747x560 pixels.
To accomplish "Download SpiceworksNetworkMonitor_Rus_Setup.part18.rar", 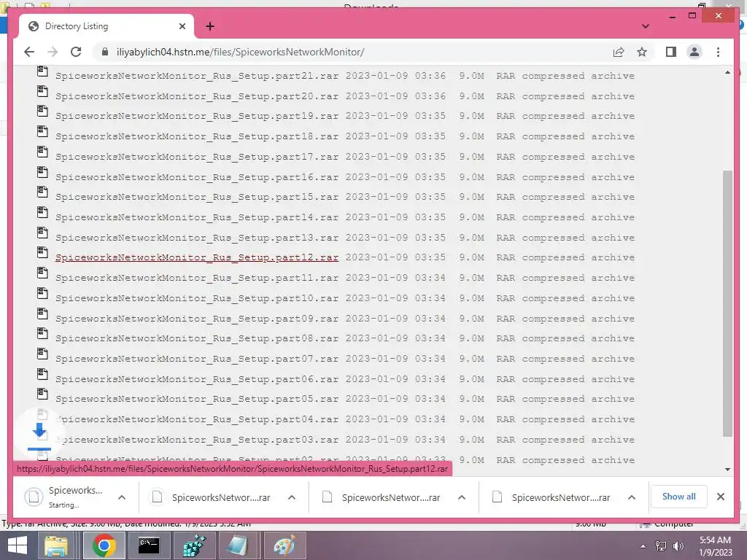I will [197, 136].
